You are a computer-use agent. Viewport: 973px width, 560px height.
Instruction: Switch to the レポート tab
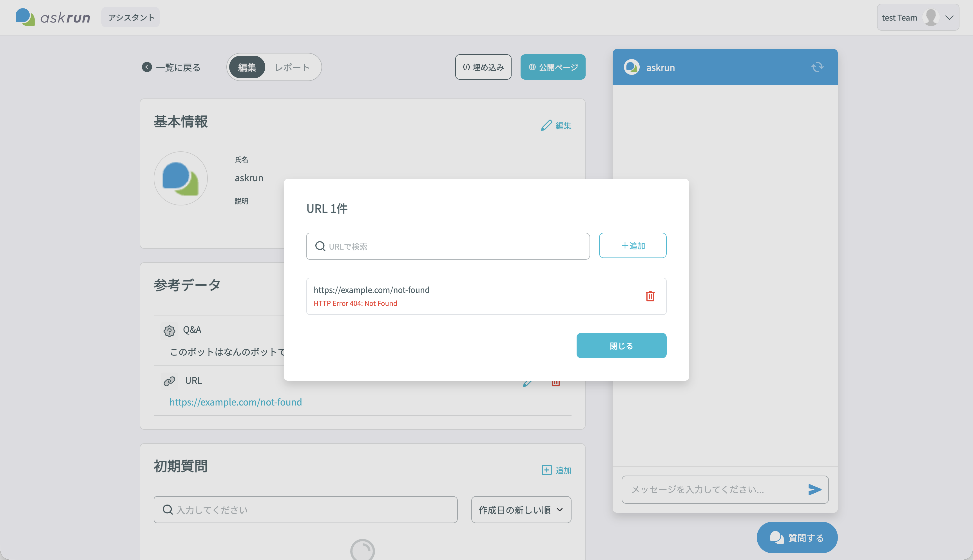pos(292,67)
